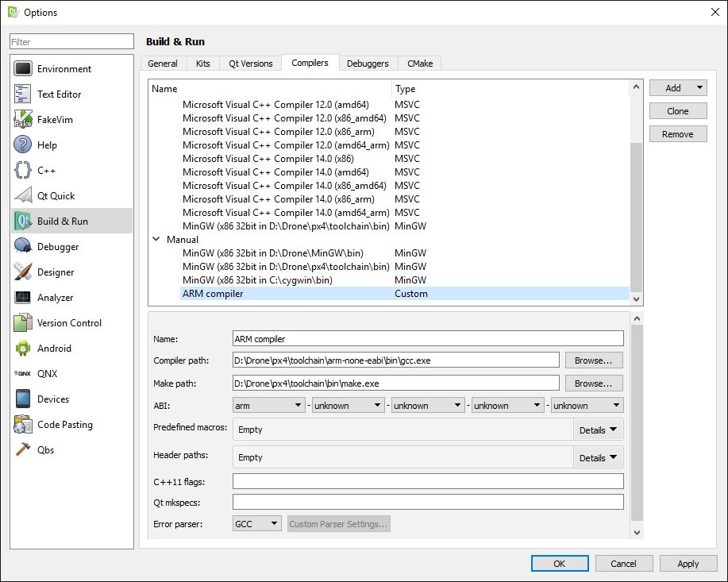
Task: Open the Qt Versions tab
Action: click(250, 64)
